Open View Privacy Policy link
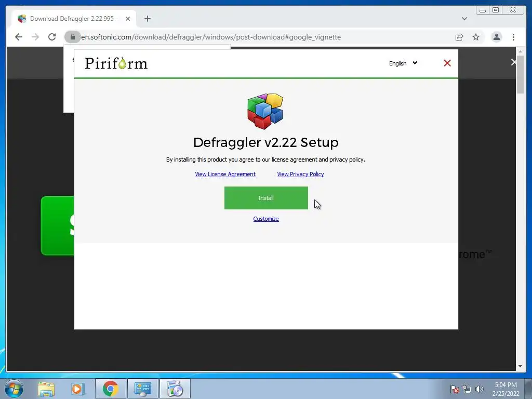The height and width of the screenshot is (399, 532). click(301, 174)
